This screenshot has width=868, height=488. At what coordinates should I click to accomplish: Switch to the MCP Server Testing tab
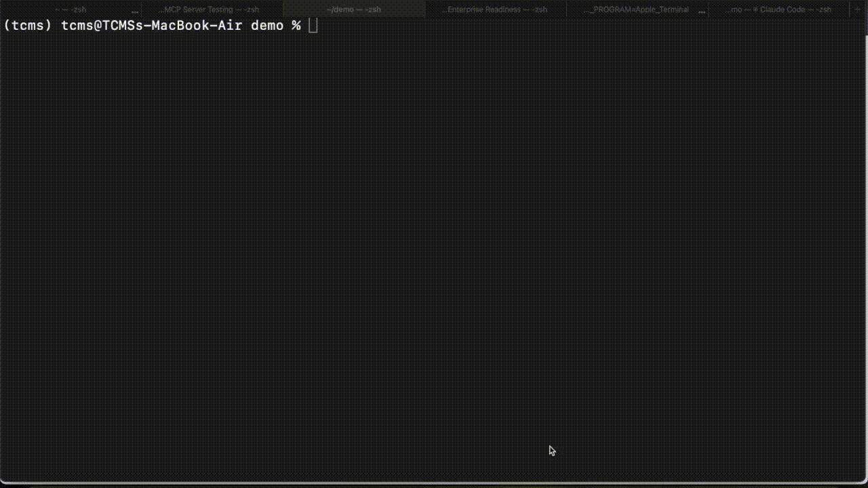[212, 9]
